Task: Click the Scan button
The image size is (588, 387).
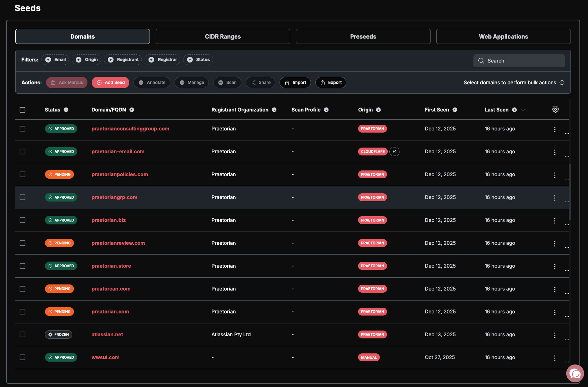Action: [x=227, y=83]
